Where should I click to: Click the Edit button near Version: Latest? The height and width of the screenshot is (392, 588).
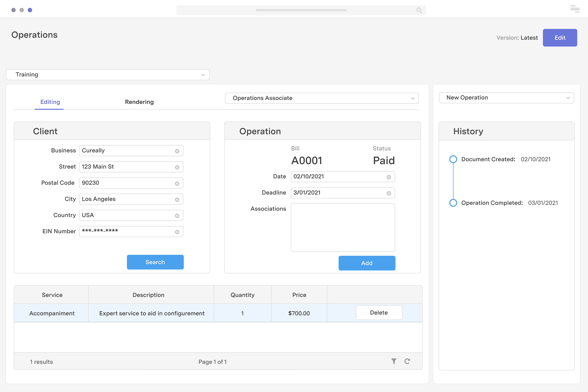pos(560,37)
